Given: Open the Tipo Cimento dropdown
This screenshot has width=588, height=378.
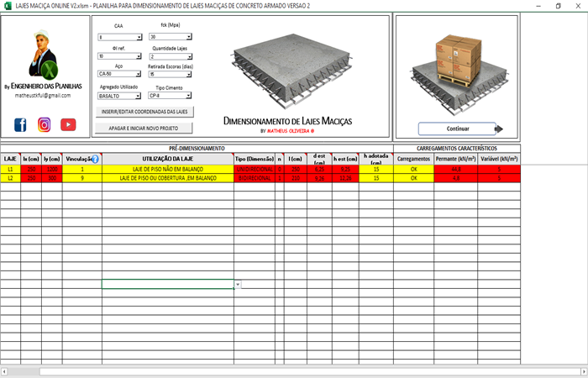Looking at the screenshot, I should click(188, 96).
